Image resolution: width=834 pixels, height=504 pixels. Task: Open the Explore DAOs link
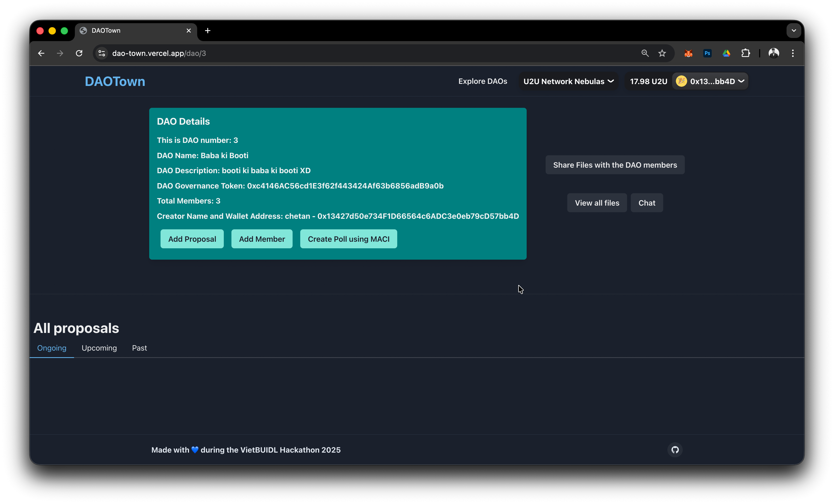coord(483,81)
